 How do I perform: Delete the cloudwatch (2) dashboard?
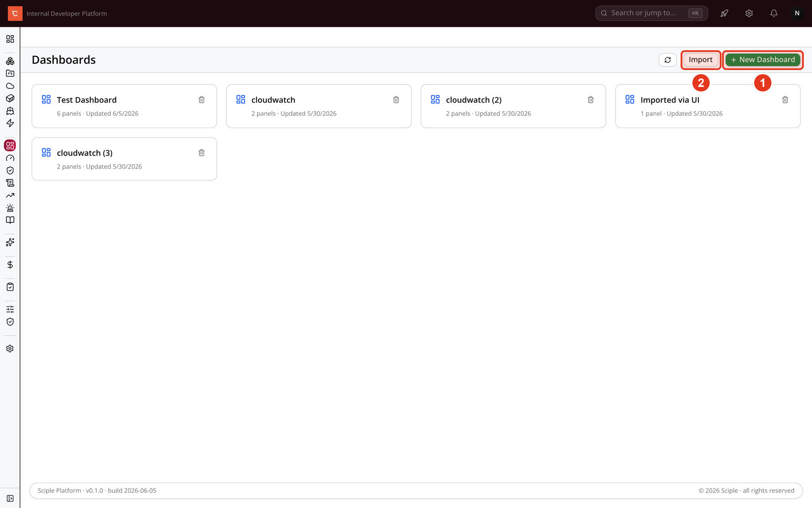pos(591,100)
